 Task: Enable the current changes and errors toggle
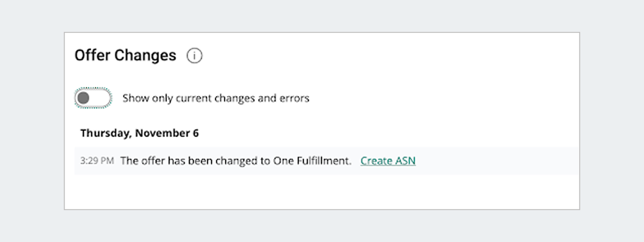coord(93,98)
